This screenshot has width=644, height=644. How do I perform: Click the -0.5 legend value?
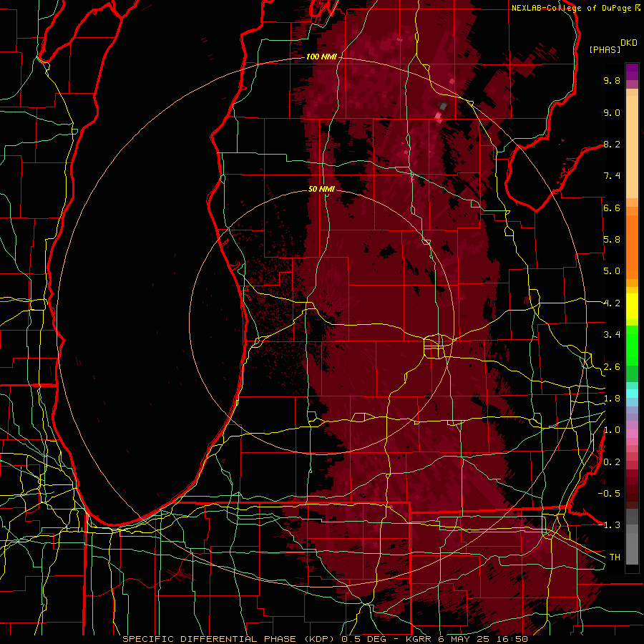pyautogui.click(x=609, y=493)
